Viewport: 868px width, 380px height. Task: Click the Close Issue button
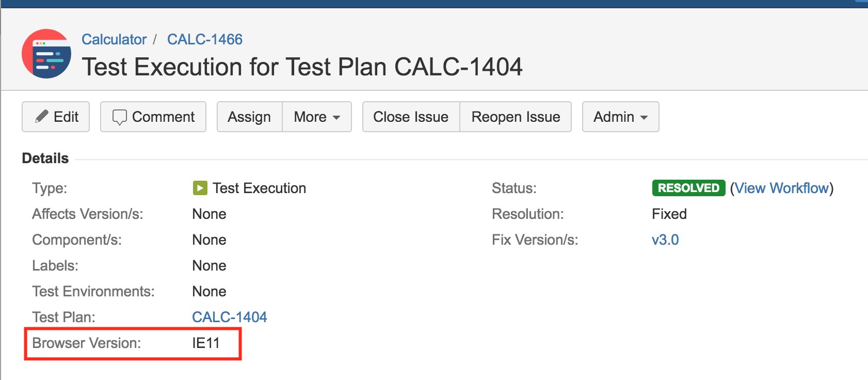[x=411, y=117]
